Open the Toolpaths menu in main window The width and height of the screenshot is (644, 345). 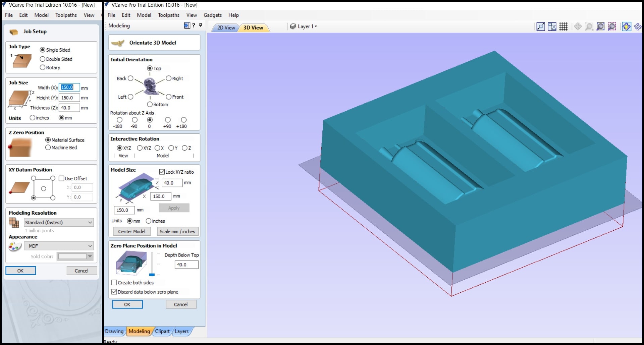169,15
